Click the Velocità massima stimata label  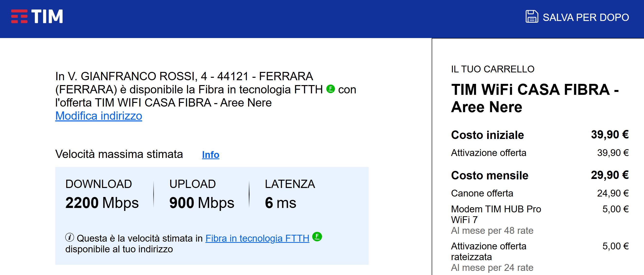tap(119, 154)
